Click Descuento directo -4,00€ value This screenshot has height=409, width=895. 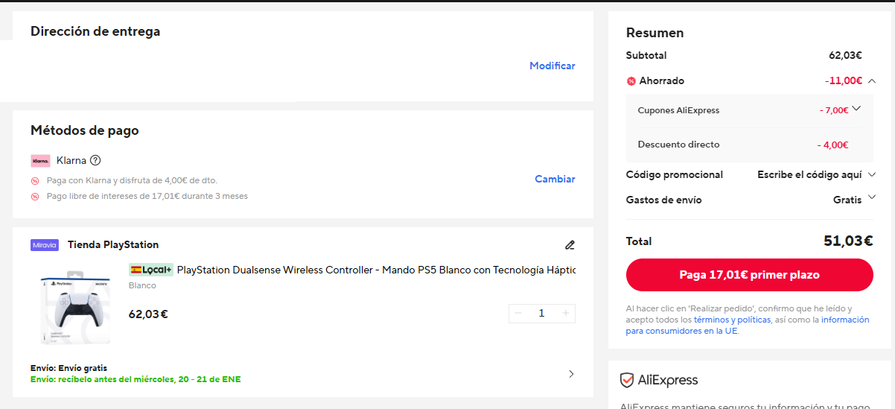coord(832,145)
